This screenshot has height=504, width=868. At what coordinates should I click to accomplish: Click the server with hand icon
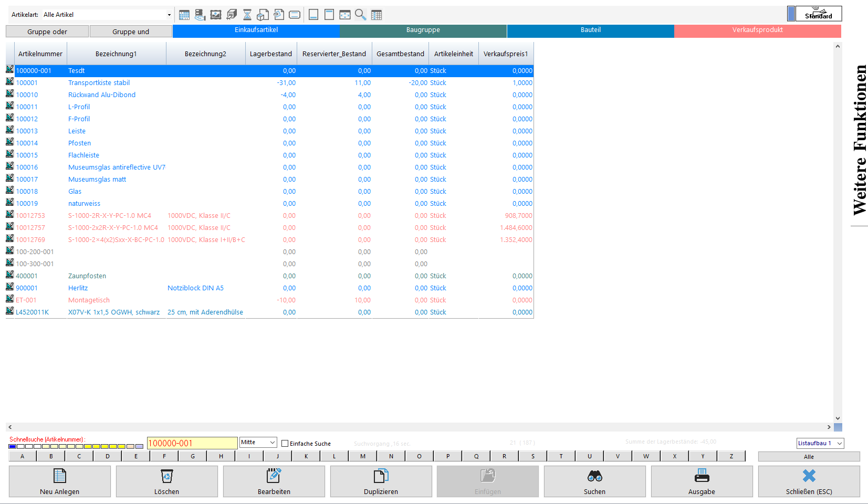[x=200, y=15]
